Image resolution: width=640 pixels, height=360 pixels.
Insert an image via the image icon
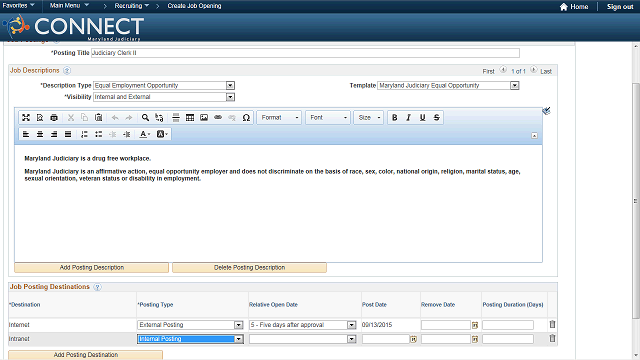pyautogui.click(x=204, y=118)
